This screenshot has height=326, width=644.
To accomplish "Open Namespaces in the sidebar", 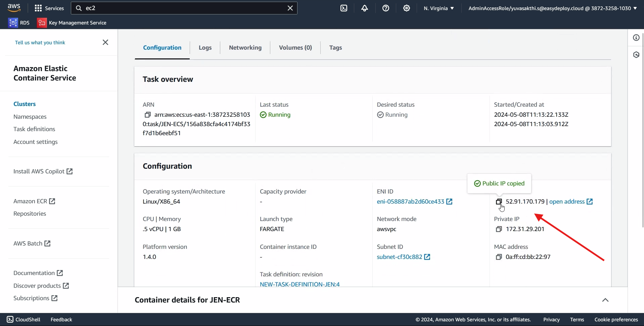I will click(x=30, y=117).
